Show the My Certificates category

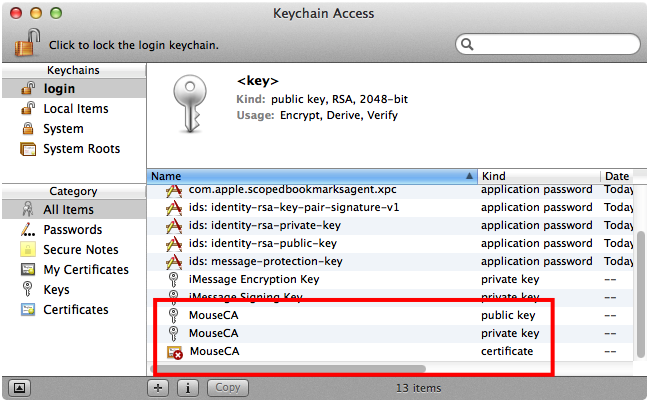[x=74, y=270]
